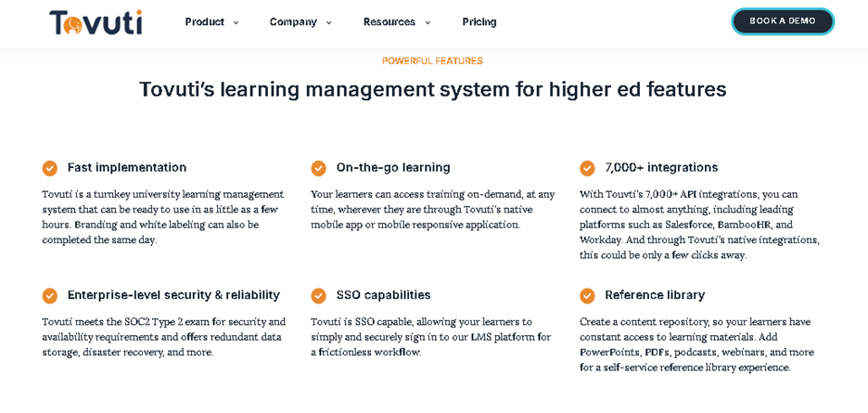Screen dimensions: 868x413
Task: Click the SSO capabilities heading
Action: point(384,295)
